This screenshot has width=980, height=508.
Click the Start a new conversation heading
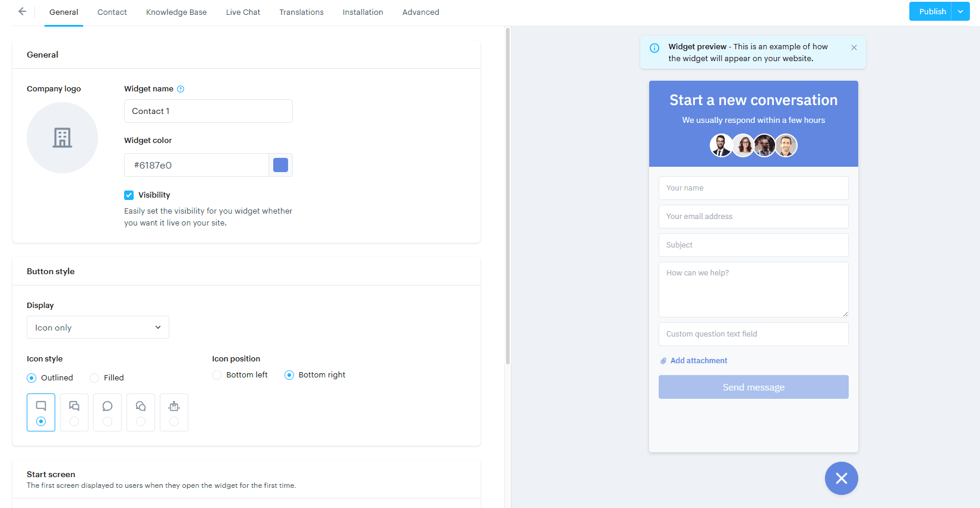click(x=754, y=100)
